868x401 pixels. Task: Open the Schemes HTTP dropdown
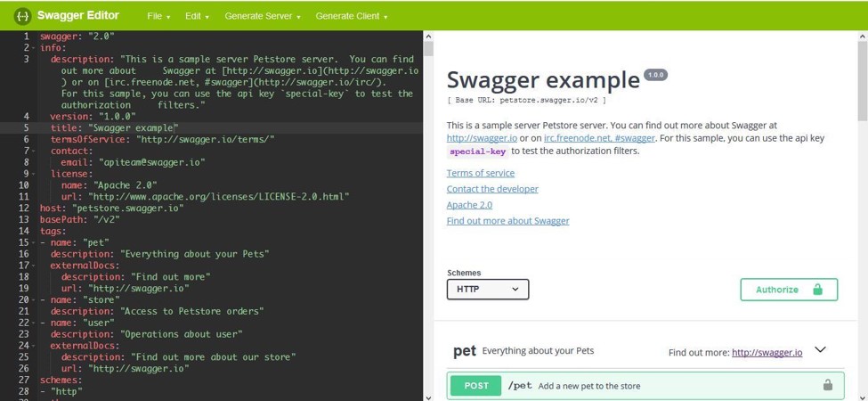point(488,289)
